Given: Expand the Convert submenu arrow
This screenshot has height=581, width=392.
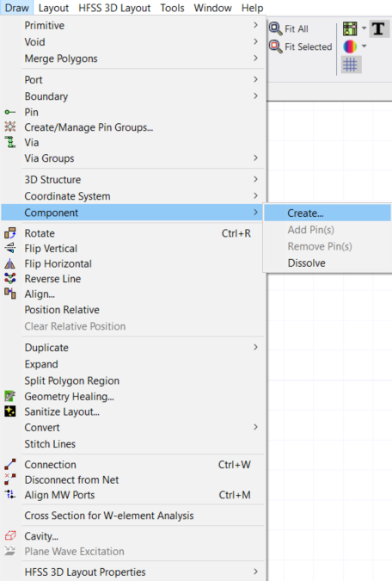Looking at the screenshot, I should (x=255, y=427).
